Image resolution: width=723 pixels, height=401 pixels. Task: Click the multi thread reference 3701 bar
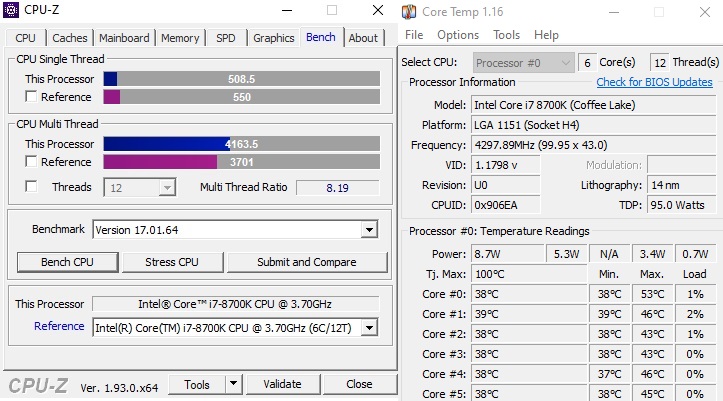[242, 162]
